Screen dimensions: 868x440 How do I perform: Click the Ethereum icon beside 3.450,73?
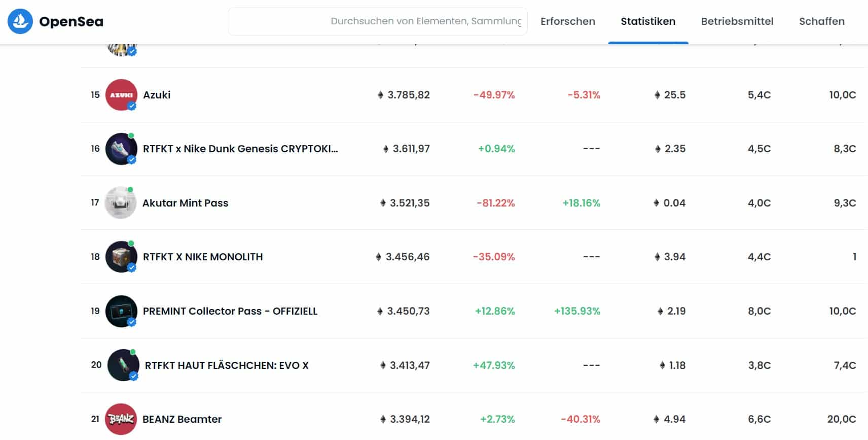(380, 311)
